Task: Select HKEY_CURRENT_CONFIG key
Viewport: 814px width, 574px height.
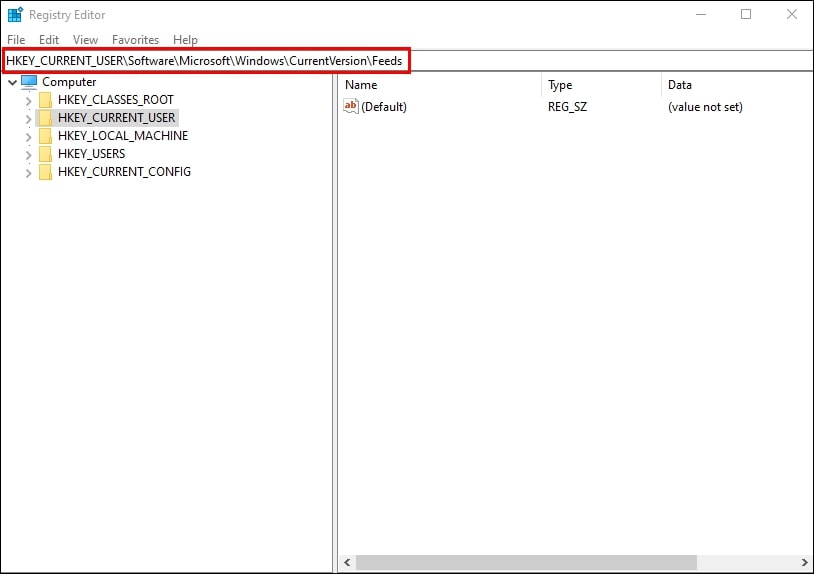Action: click(124, 172)
